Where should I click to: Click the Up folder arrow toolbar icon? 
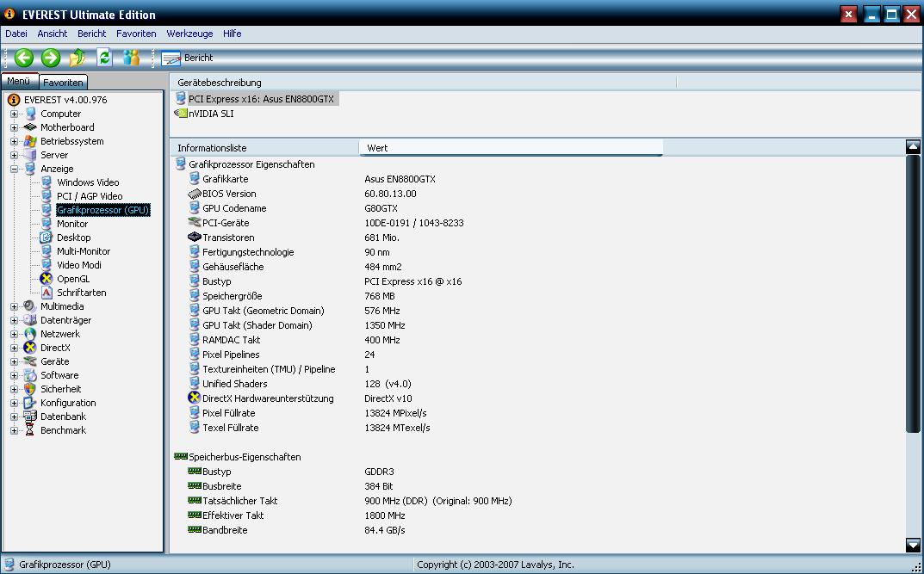click(x=78, y=58)
